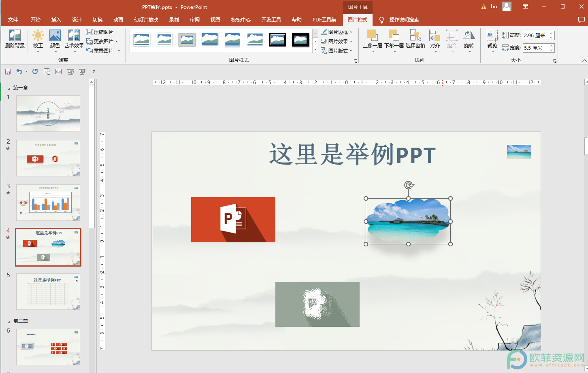This screenshot has height=373, width=588.
Task: Switch to the 动画 animations tab
Action: tap(118, 20)
